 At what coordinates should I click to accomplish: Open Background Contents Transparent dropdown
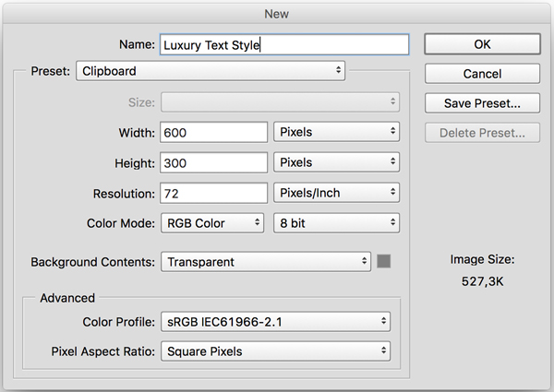(x=265, y=262)
